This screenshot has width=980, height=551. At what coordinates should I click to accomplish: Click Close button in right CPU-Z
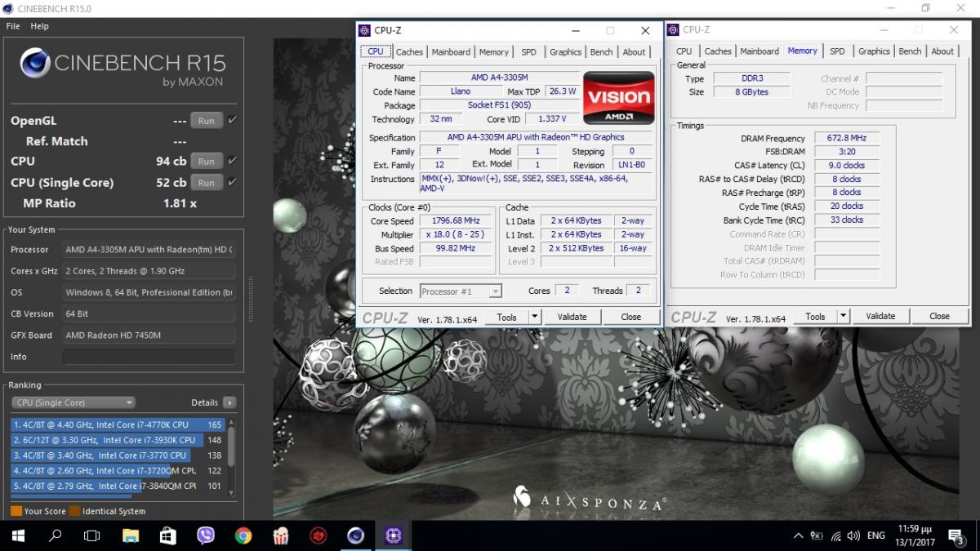click(x=939, y=316)
